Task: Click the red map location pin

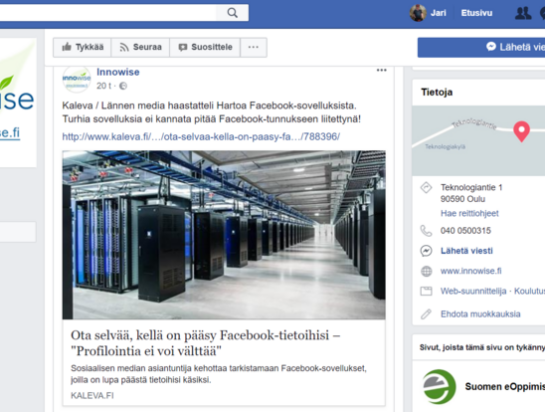Action: point(521,131)
